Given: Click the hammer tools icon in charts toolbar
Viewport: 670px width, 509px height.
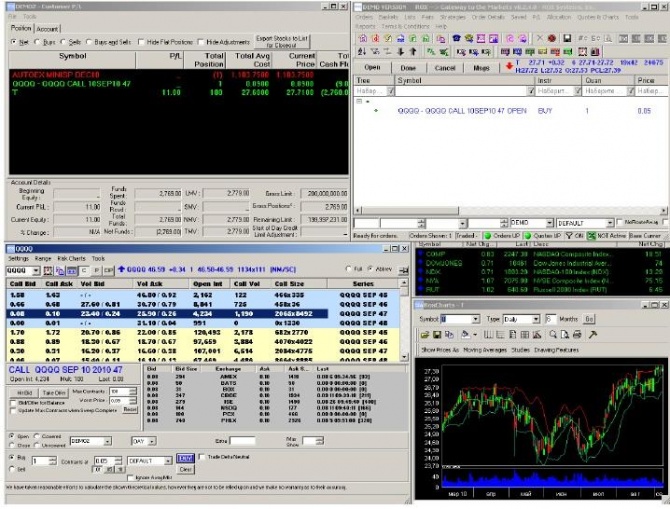Looking at the screenshot, I should 593,335.
